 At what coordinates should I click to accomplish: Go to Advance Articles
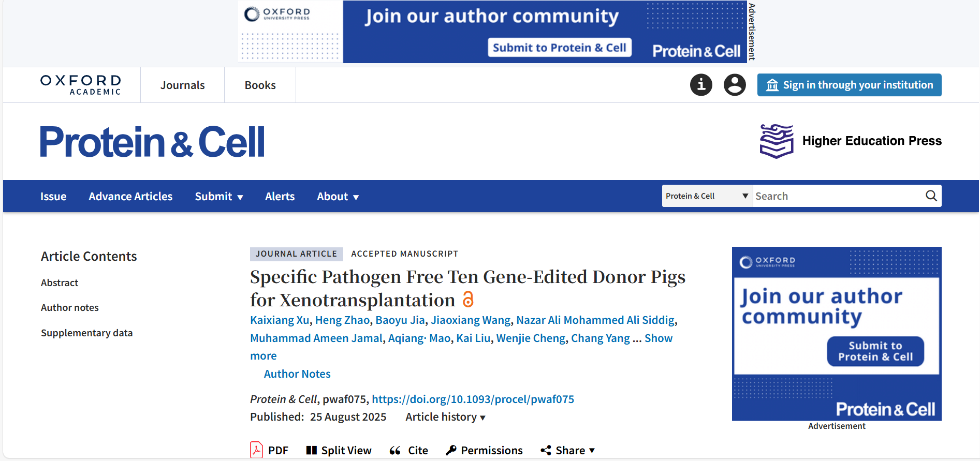(130, 197)
